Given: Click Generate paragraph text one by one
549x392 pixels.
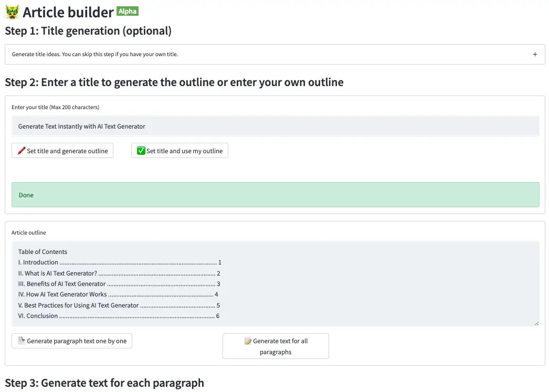Looking at the screenshot, I should (72, 341).
